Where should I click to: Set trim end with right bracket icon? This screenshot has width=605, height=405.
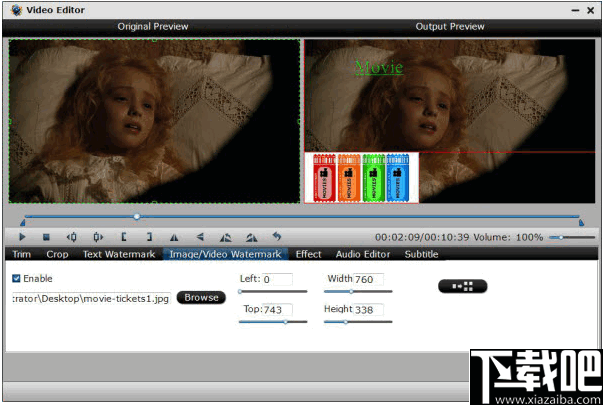pyautogui.click(x=149, y=237)
